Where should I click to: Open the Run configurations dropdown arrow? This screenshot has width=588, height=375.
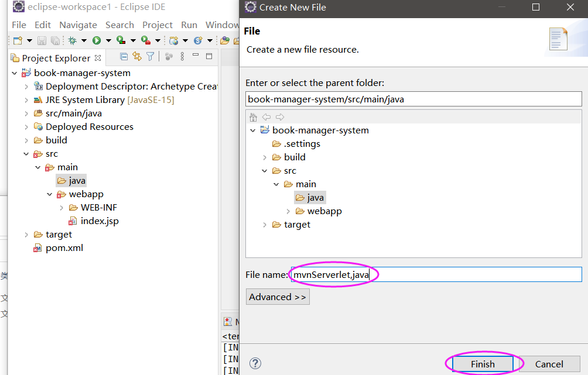108,40
